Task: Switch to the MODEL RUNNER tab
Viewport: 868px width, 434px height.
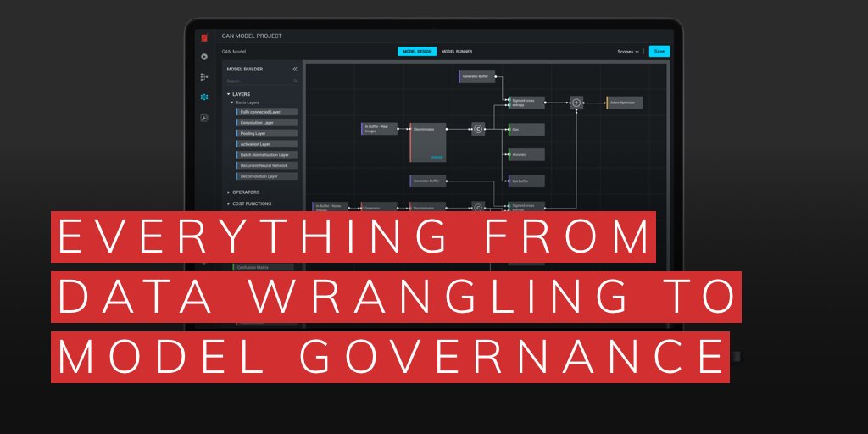Action: coord(457,52)
